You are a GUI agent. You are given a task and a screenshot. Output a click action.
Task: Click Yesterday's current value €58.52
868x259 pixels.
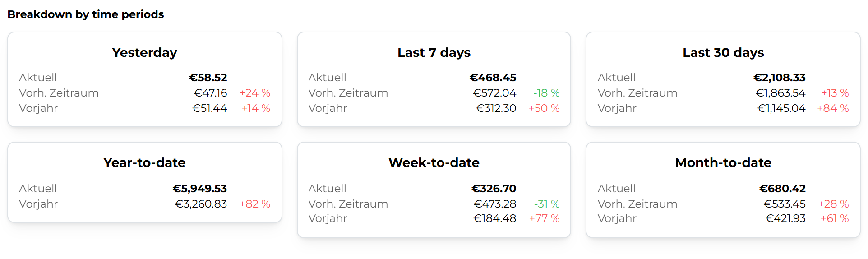[x=208, y=78]
